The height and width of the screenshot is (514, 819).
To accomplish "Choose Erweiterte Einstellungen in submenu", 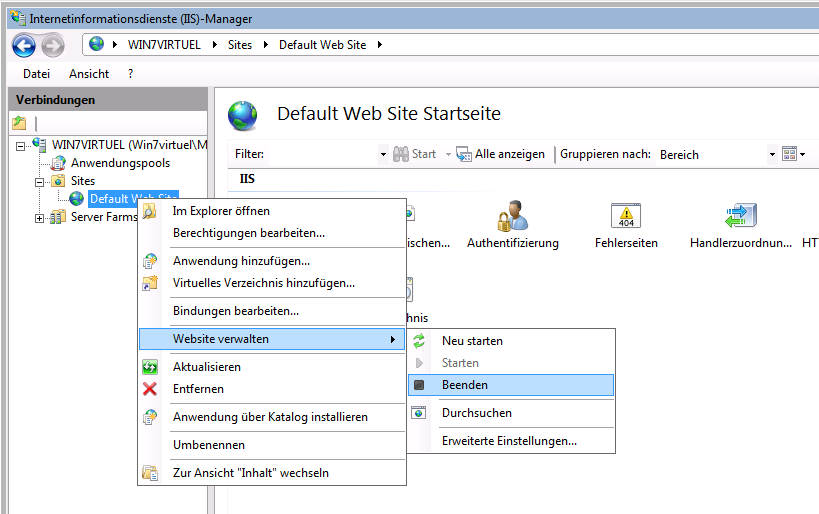I will point(511,441).
